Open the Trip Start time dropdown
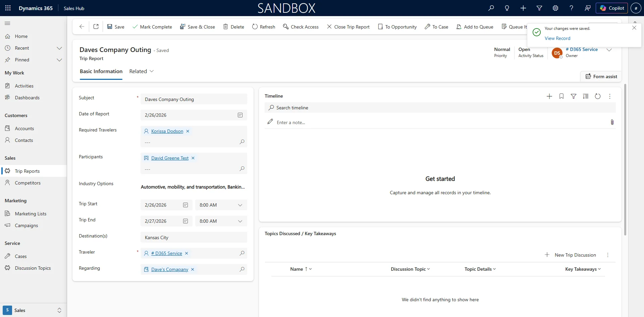 (240, 205)
